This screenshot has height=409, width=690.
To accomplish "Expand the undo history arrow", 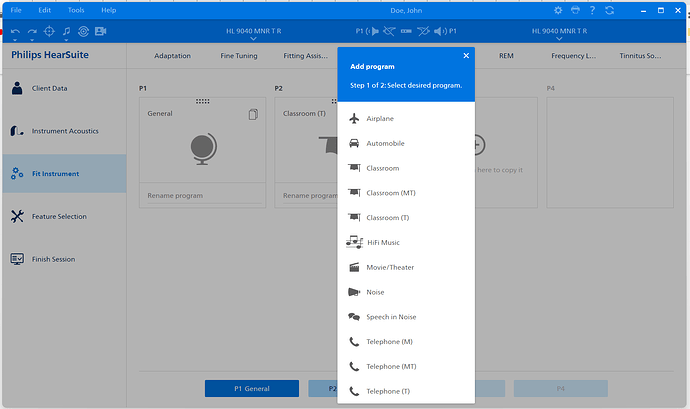I will pyautogui.click(x=15, y=40).
